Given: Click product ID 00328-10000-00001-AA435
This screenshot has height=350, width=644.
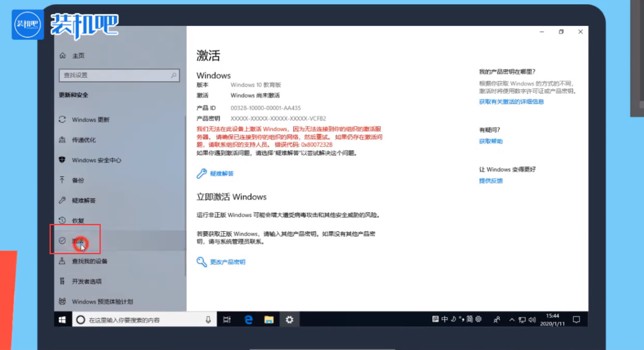Looking at the screenshot, I should [266, 108].
